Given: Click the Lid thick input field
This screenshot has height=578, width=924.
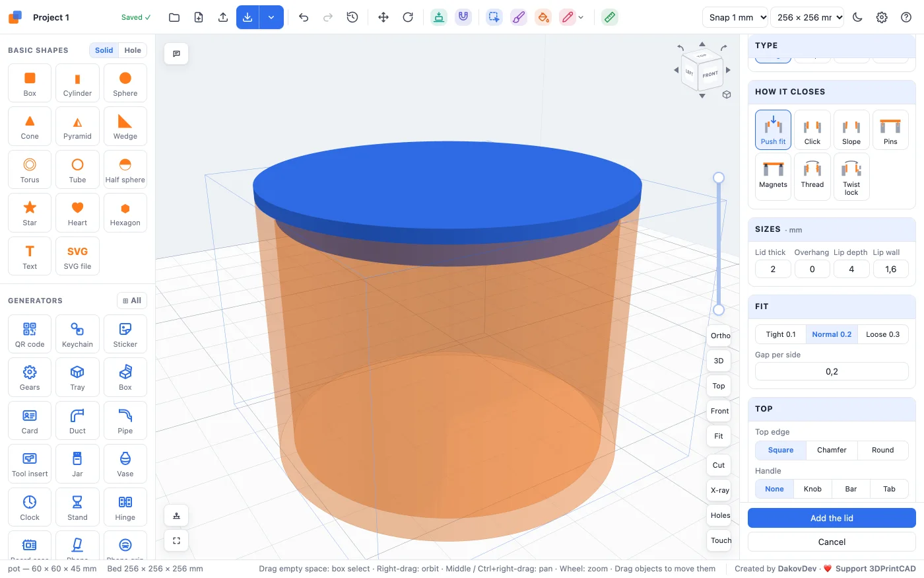Looking at the screenshot, I should point(773,269).
